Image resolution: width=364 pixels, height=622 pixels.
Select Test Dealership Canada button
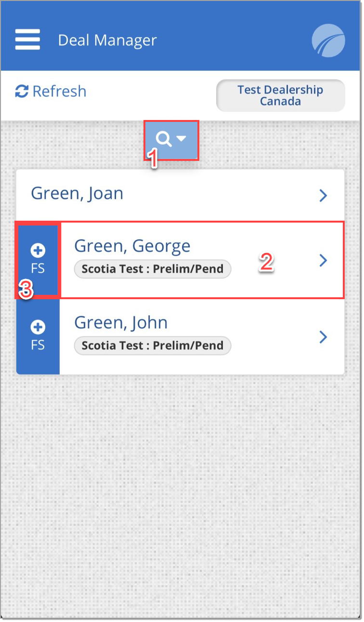point(281,95)
